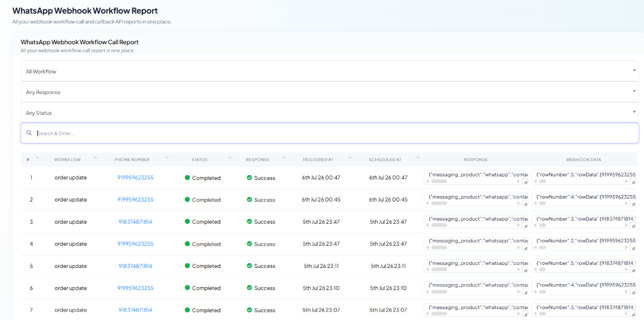Click the green Success checkmark in row 5
Screen dimensions: 644x320
tap(249, 266)
